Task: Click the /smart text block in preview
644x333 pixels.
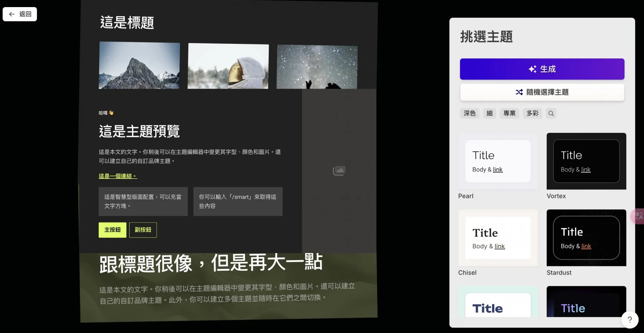Action: [238, 201]
